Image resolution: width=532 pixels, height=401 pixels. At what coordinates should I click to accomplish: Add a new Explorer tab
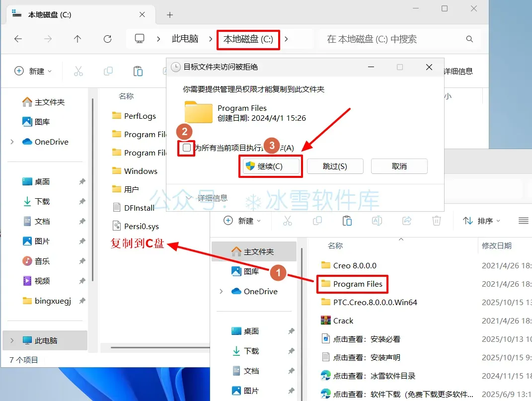[x=170, y=14]
